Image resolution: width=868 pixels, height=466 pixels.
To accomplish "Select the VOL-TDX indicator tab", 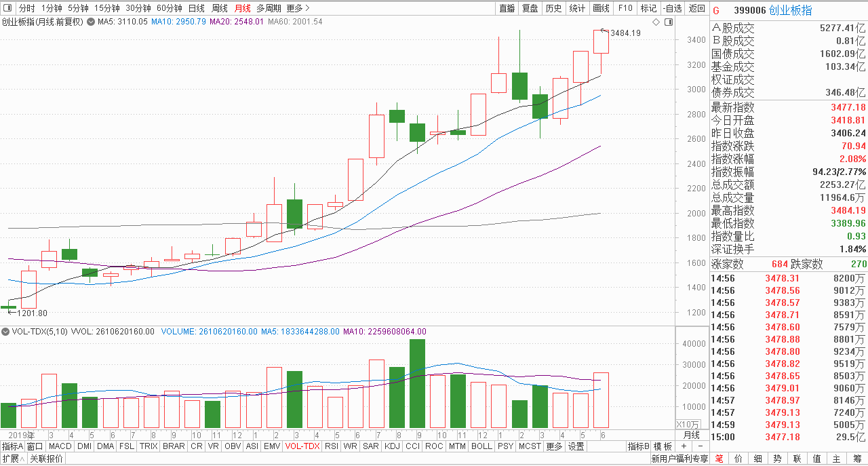I will click(x=302, y=446).
